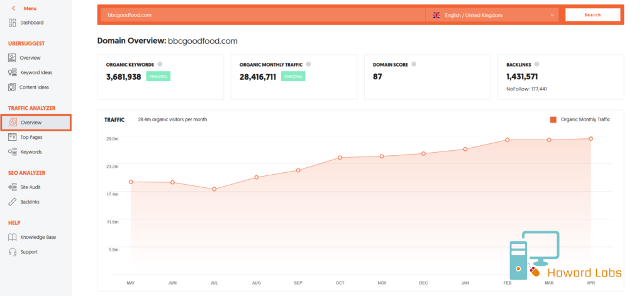Click the 11.6m y-axis label
This screenshot has width=644, height=296.
click(113, 222)
